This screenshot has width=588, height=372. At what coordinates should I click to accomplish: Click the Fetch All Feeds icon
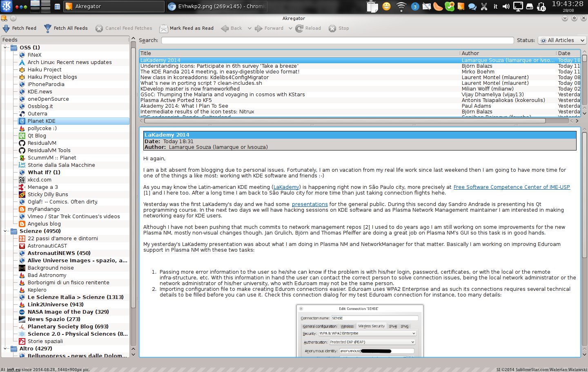(x=48, y=29)
